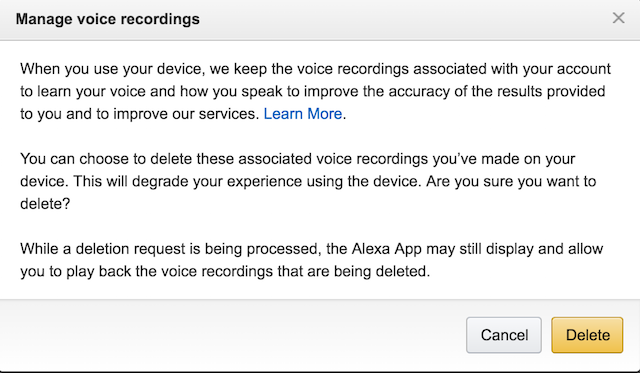Click the paragraph beginning While a deletion request
This screenshot has width=640, height=373.
tap(311, 260)
